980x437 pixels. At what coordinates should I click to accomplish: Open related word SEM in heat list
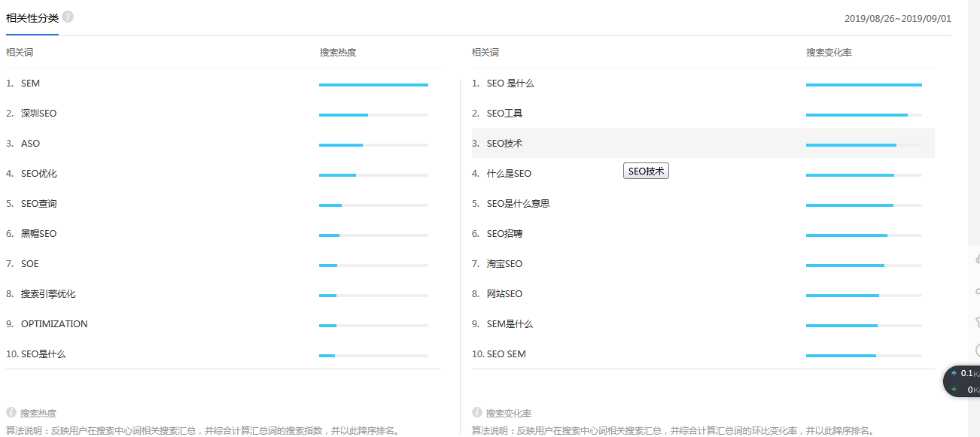tap(30, 83)
